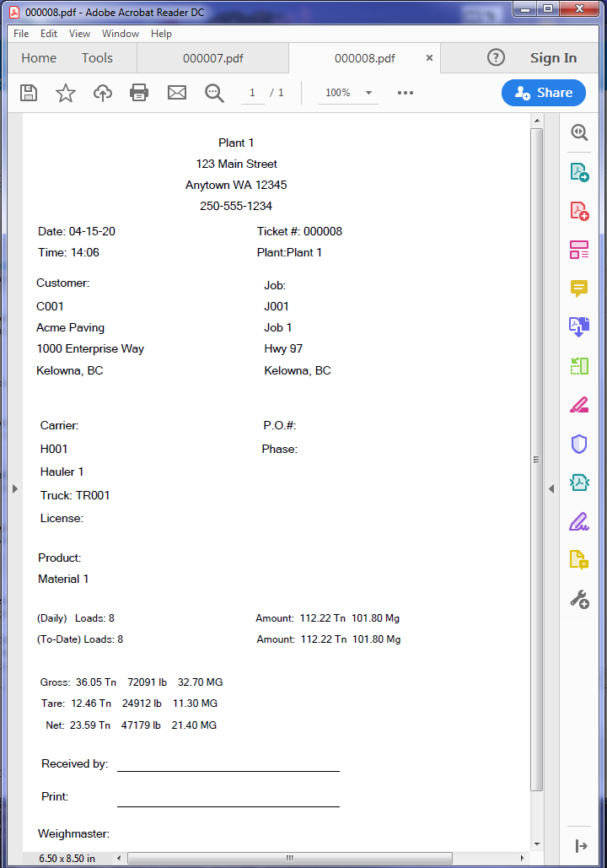This screenshot has width=607, height=868.
Task: Open the find text magnifier tool
Action: point(214,93)
